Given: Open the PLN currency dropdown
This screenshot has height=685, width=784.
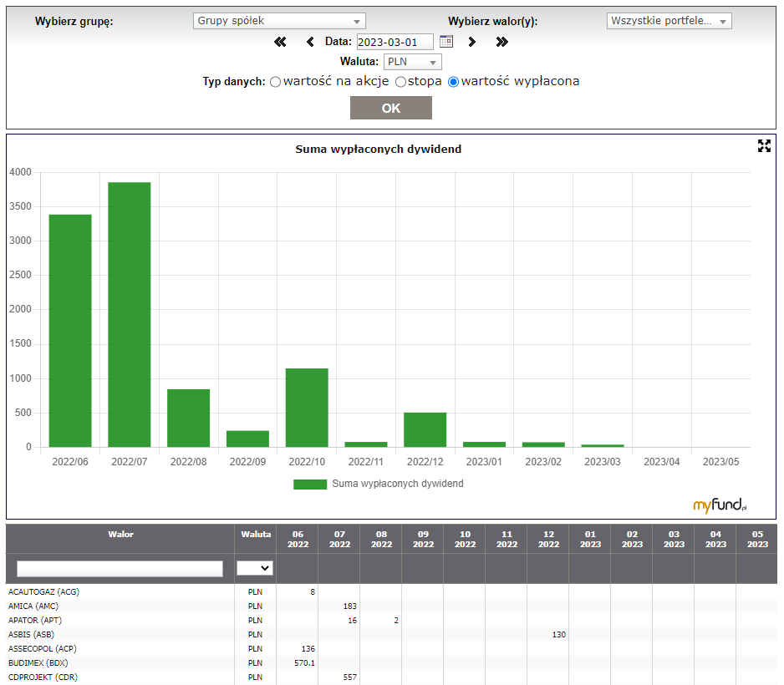Looking at the screenshot, I should point(413,62).
